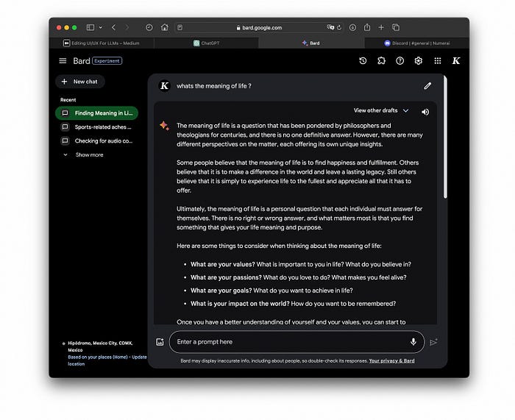The width and height of the screenshot is (515, 420).
Task: Click Your privacy & Bard link
Action: click(391, 361)
